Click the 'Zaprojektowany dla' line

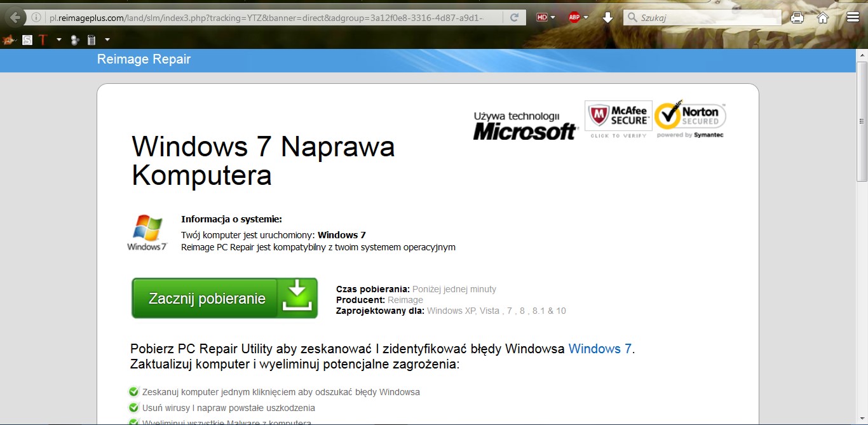tap(451, 311)
